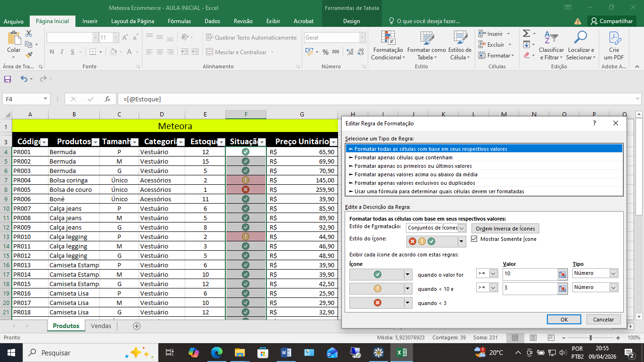Click the Classificar e Filtrar icon
Screen dimensions: 644x362
[x=551, y=46]
